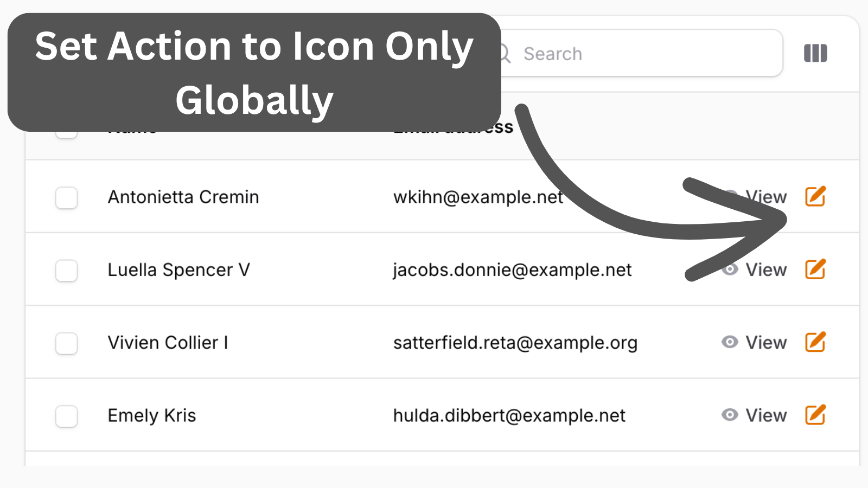Open View for Luella Spencer V
Viewport: 868px width, 488px height.
[766, 269]
